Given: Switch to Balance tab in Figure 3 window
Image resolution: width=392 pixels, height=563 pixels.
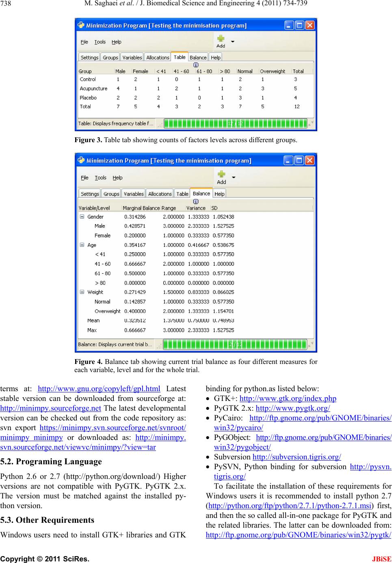Looking at the screenshot, I should [198, 57].
